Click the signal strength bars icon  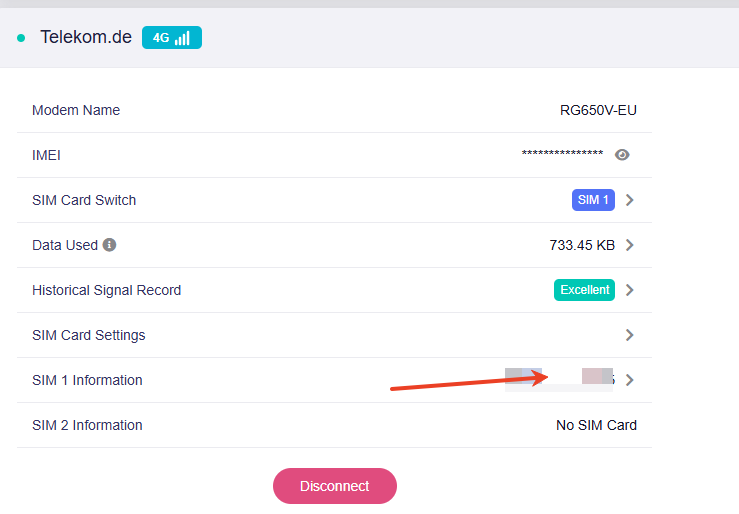point(183,38)
